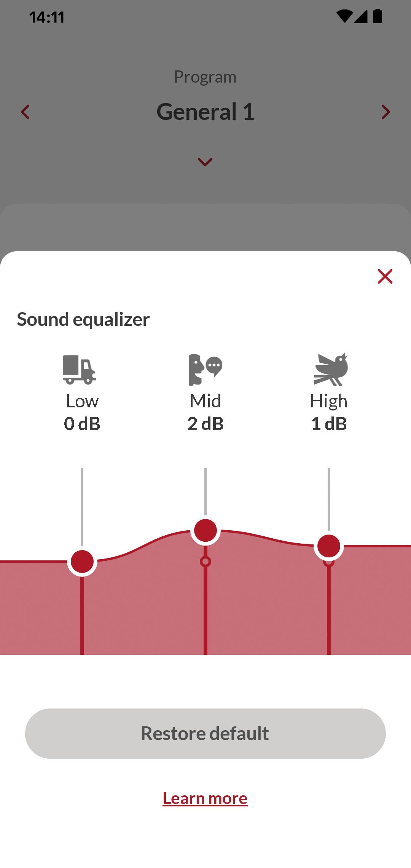This screenshot has height=868, width=411.
Task: Expand program list below General 1
Action: 205,162
